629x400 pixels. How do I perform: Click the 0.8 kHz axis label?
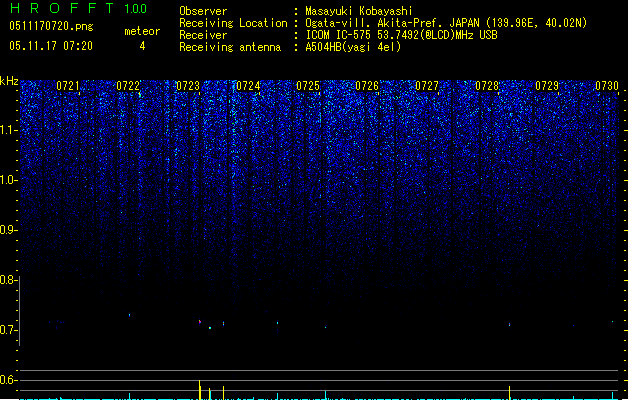(8, 280)
